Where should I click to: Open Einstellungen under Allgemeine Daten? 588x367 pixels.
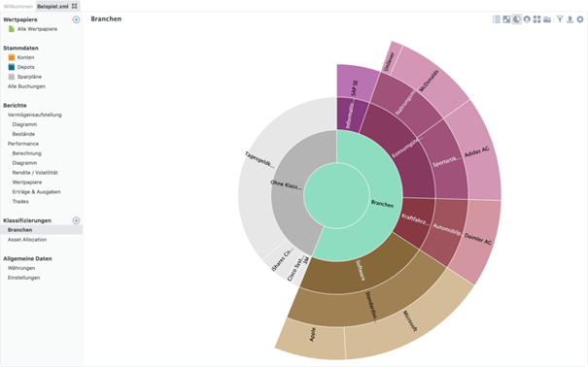pyautogui.click(x=23, y=278)
